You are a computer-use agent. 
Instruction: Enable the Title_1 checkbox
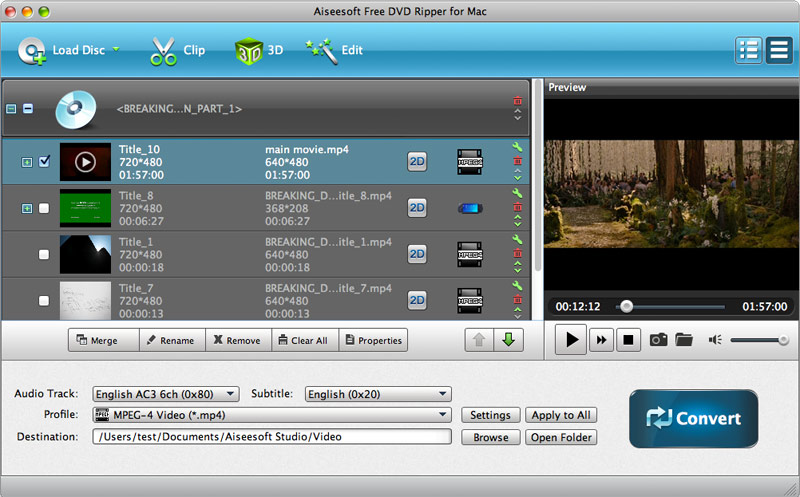point(44,255)
